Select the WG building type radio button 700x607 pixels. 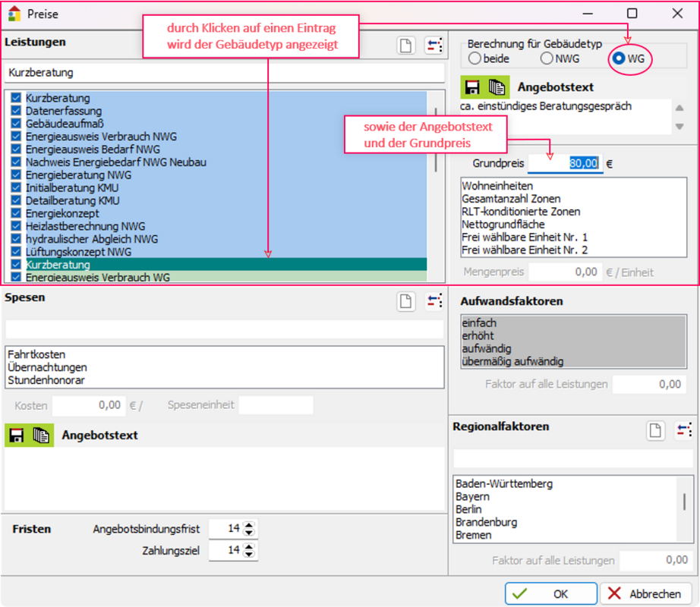[620, 58]
